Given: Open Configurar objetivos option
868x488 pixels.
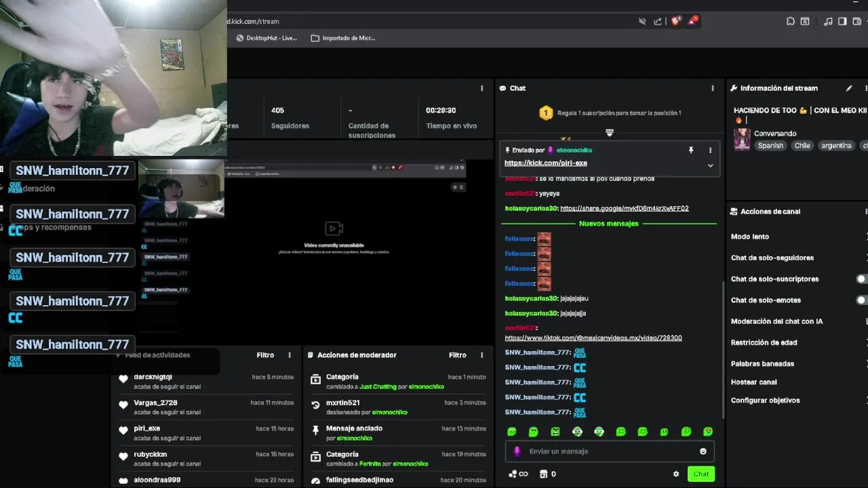Looking at the screenshot, I should click(x=765, y=401).
